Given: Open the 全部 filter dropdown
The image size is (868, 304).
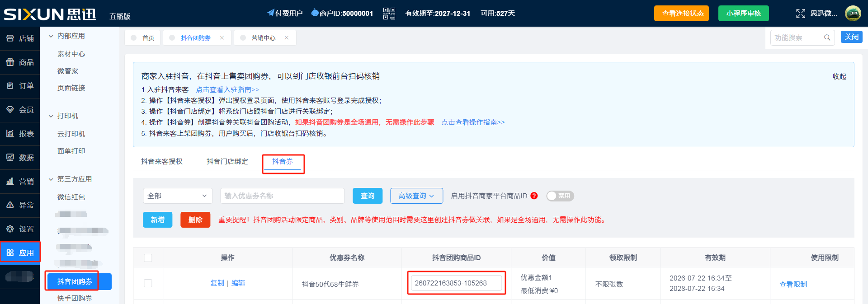Looking at the screenshot, I should [178, 196].
